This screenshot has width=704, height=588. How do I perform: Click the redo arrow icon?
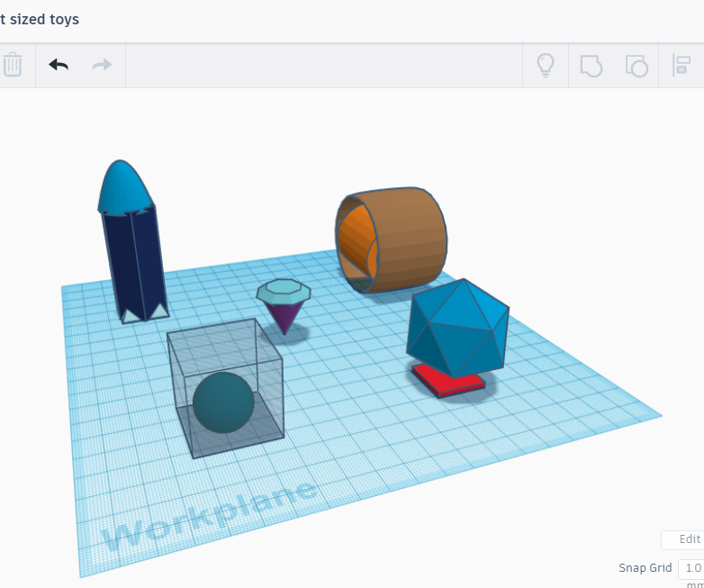pos(102,65)
